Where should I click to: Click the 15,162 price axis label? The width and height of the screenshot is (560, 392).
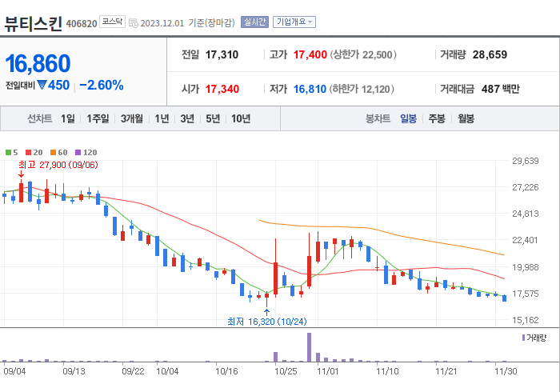(526, 320)
